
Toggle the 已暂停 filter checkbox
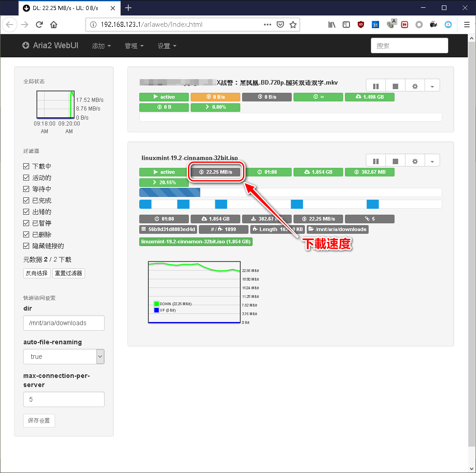click(26, 223)
